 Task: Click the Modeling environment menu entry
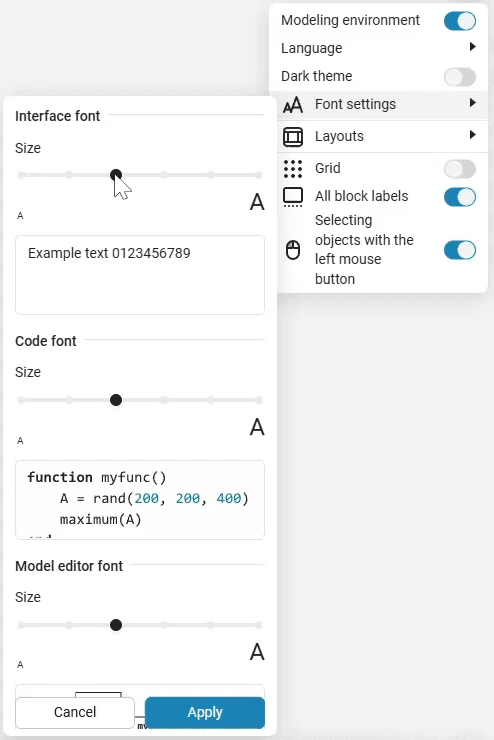point(378,20)
